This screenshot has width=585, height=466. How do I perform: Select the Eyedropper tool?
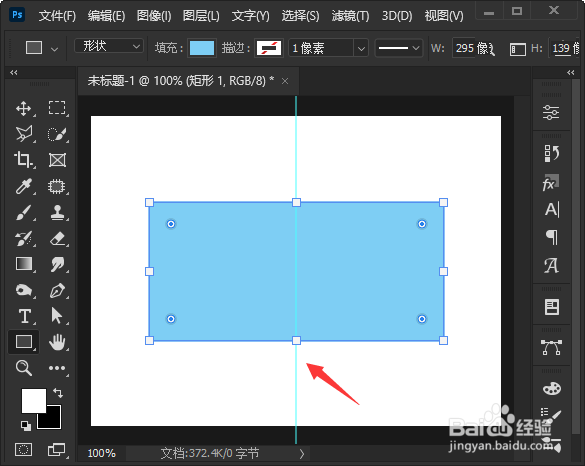click(x=24, y=186)
